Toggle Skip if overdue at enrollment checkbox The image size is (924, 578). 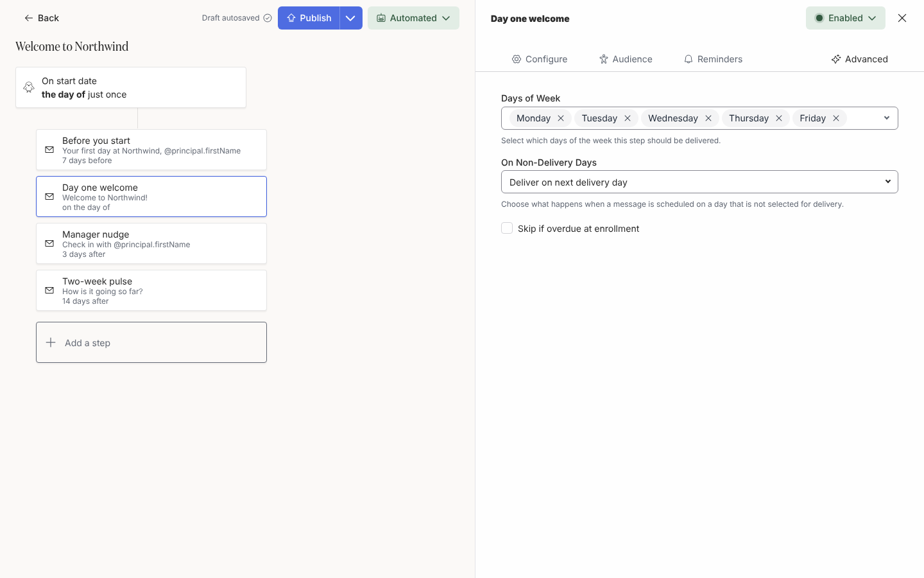pos(507,228)
